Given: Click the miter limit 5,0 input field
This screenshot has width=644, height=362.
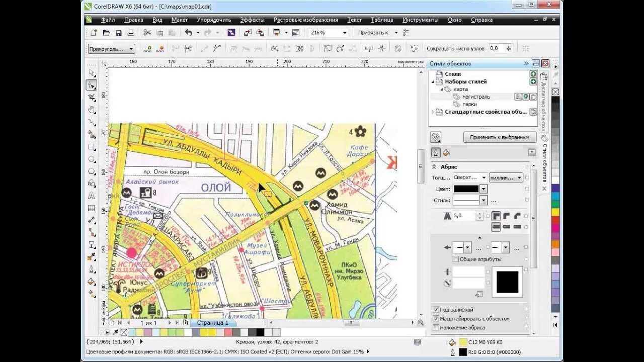Looking at the screenshot, I should click(464, 216).
